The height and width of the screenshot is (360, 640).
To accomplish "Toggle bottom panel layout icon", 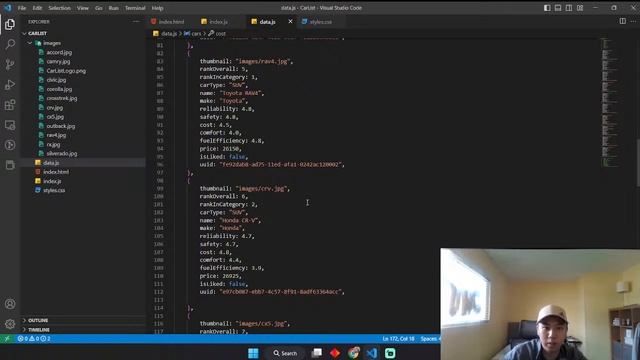I will click(x=558, y=8).
